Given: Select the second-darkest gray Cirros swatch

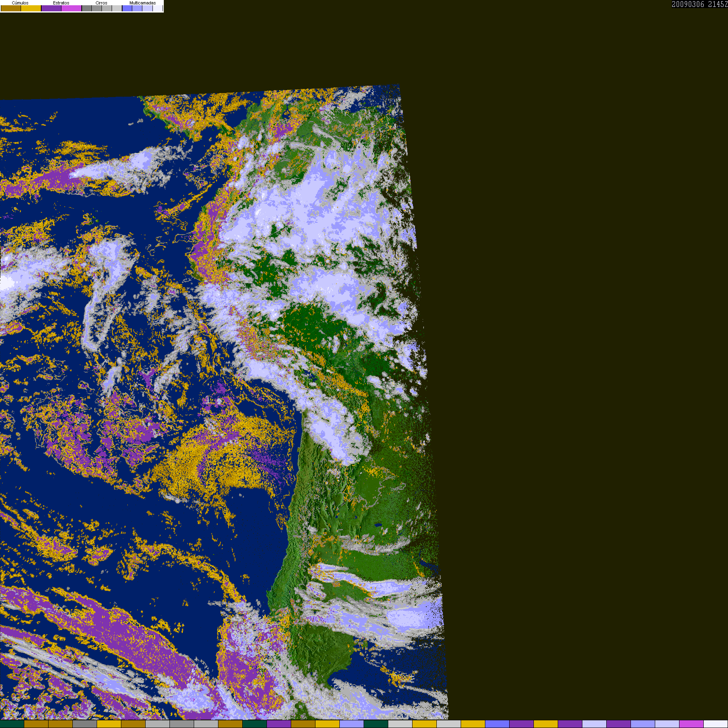Looking at the screenshot, I should (97, 8).
